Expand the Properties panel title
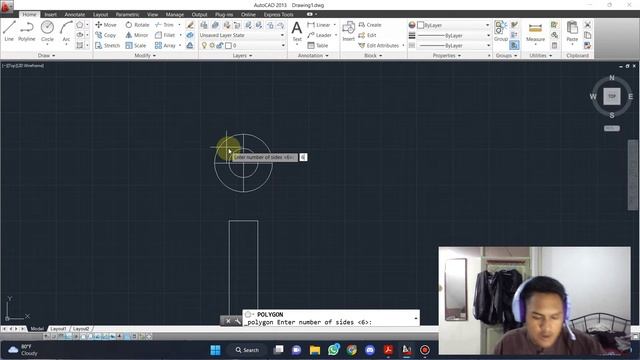This screenshot has height=360, width=640. click(x=447, y=55)
